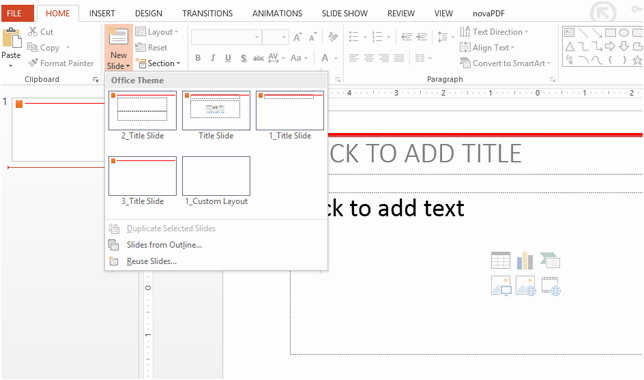Click the New Slide icon
Image resolution: width=644 pixels, height=380 pixels.
118,37
